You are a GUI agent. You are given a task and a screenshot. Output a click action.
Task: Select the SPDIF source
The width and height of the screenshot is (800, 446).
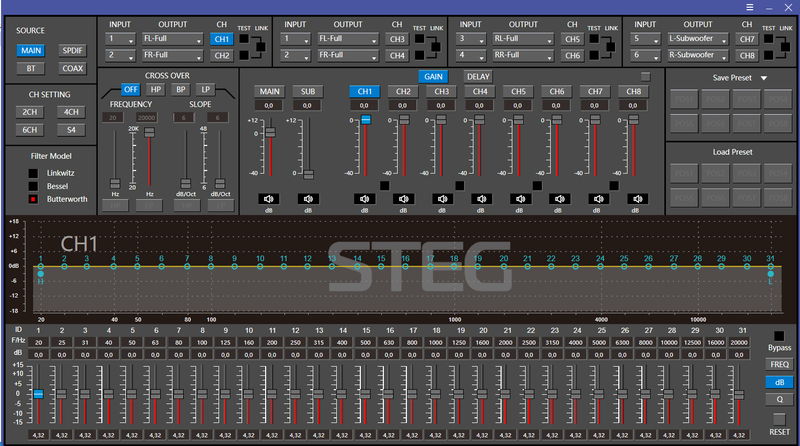(x=72, y=51)
